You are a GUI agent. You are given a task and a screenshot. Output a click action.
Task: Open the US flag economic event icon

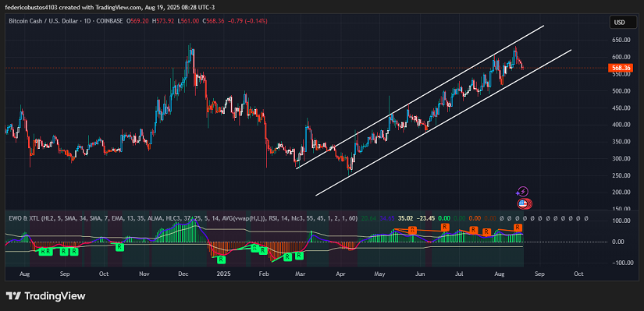point(523,203)
